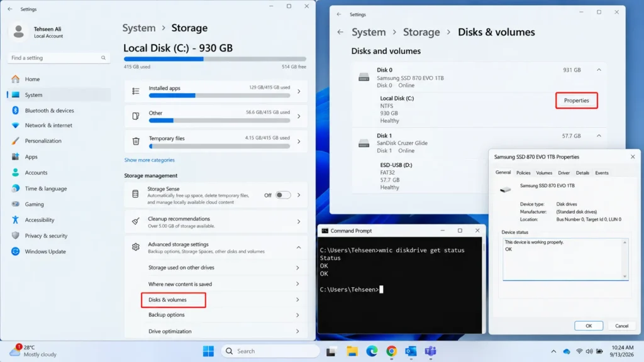Switch to Details tab in Properties dialog

(x=582, y=173)
